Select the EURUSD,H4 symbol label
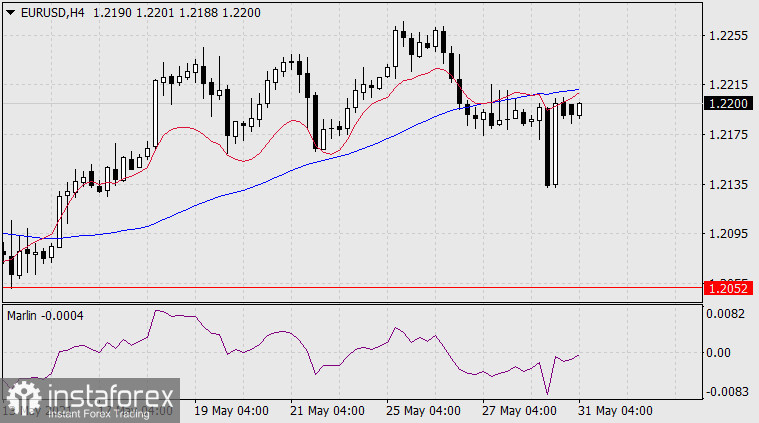 [x=53, y=13]
